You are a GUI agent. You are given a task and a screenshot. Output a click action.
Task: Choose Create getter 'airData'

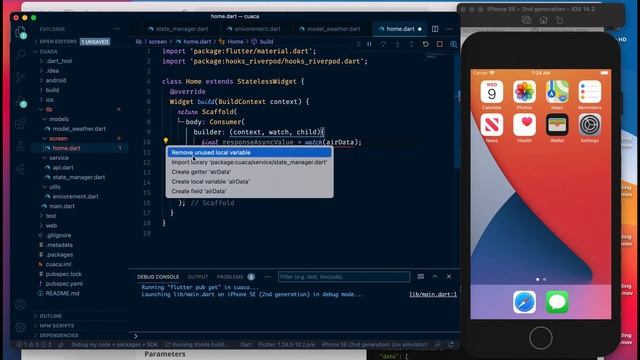click(x=249, y=172)
